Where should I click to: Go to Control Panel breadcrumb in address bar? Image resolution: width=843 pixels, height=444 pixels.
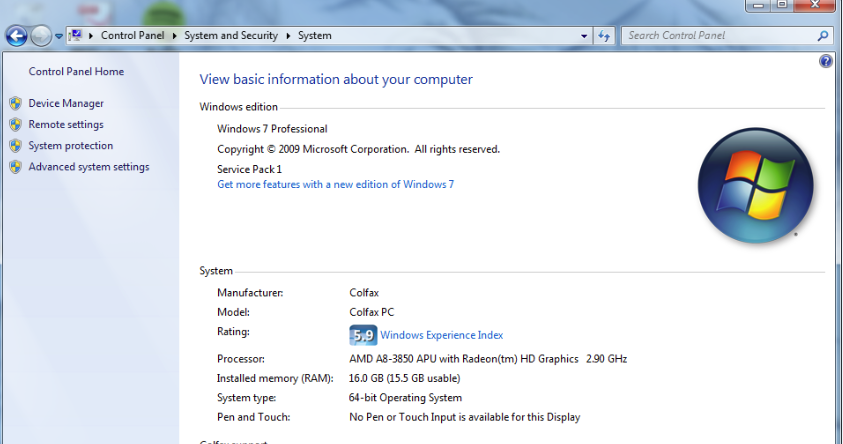(135, 36)
